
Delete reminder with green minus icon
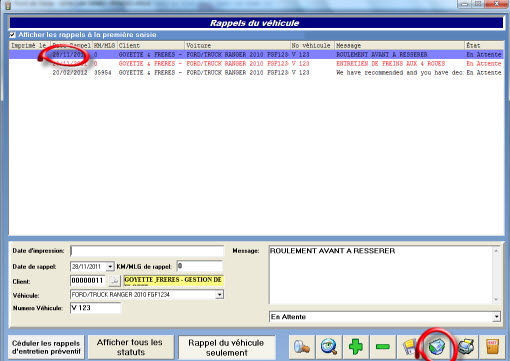382,347
